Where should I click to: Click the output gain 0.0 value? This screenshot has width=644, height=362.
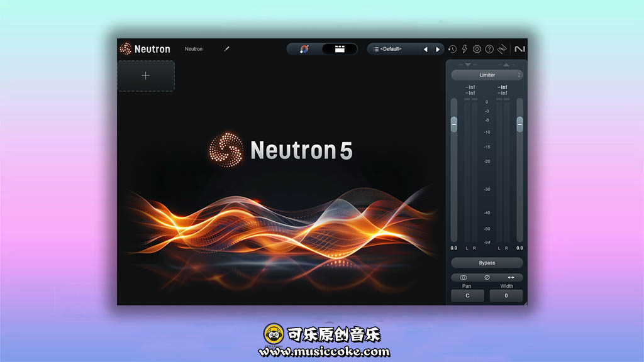[x=519, y=248]
